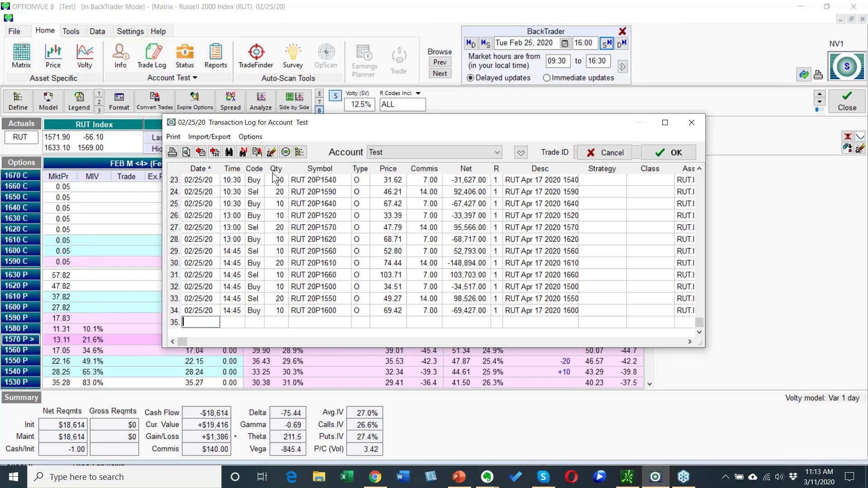Open the File menu
868x488 pixels.
point(14,31)
